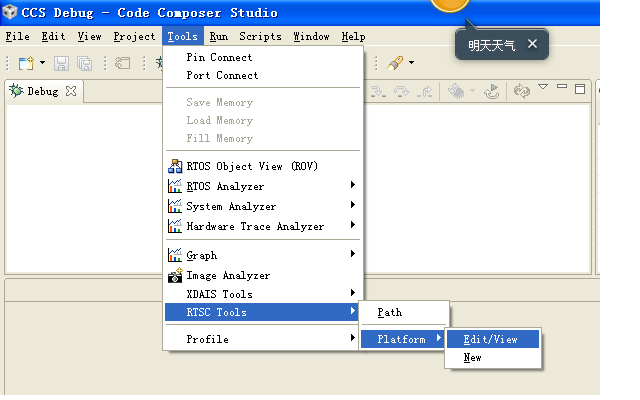Click the New toolbar icon
The image size is (640, 400).
pyautogui.click(x=26, y=63)
